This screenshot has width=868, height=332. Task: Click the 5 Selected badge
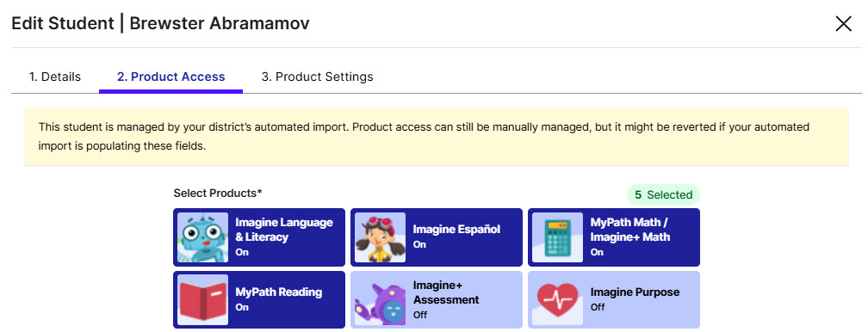[663, 194]
